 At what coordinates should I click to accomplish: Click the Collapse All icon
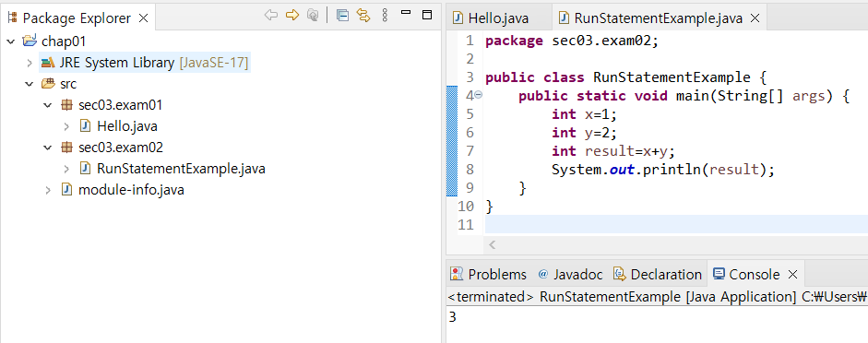coord(342,16)
